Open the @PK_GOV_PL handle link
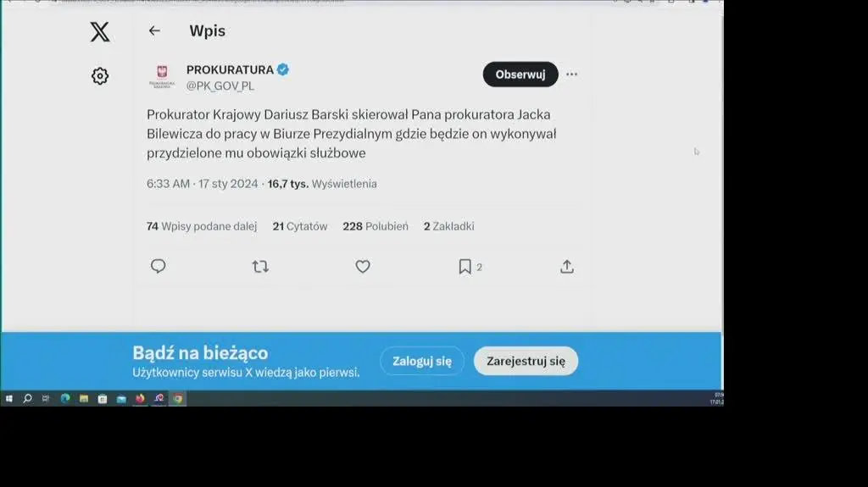868x487 pixels. point(220,86)
